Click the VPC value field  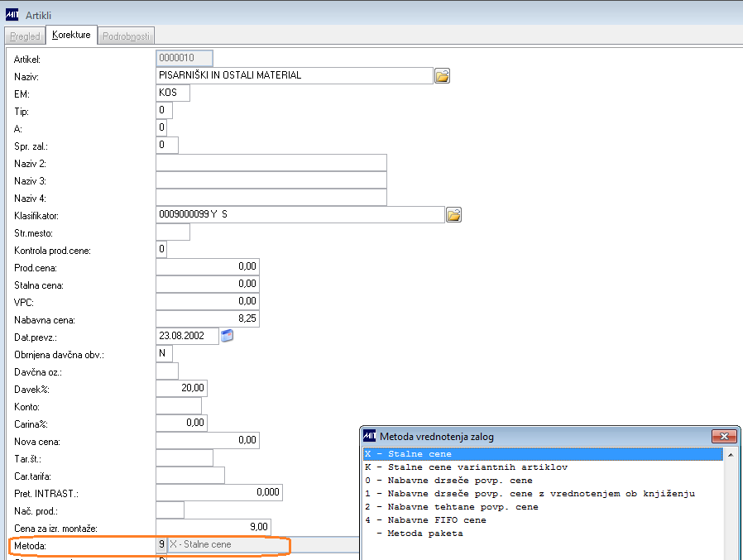(x=208, y=301)
